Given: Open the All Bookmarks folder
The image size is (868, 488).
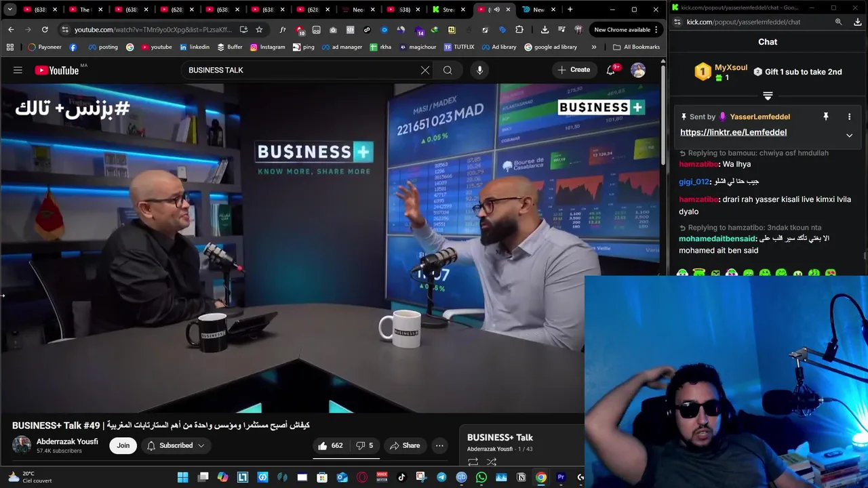Looking at the screenshot, I should pos(636,47).
